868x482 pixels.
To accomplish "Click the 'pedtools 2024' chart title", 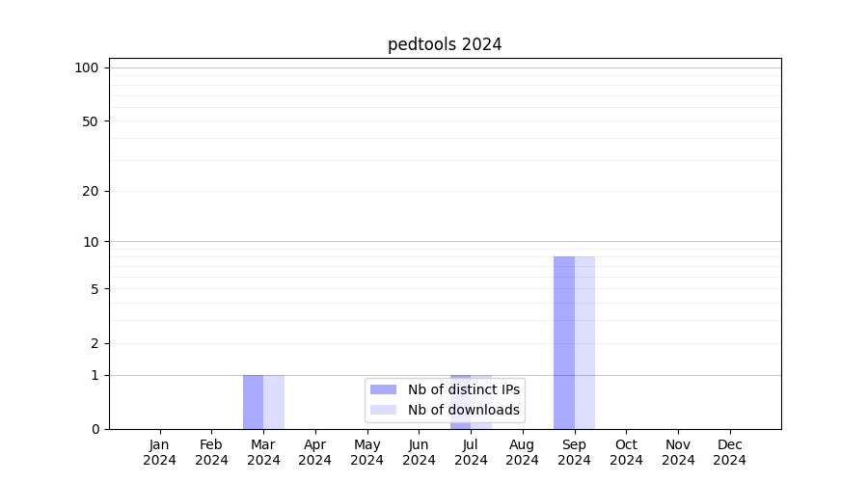I will (x=445, y=44).
